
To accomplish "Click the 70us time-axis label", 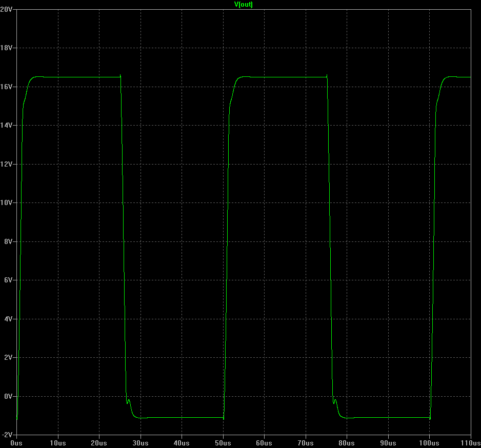I will pyautogui.click(x=306, y=443).
